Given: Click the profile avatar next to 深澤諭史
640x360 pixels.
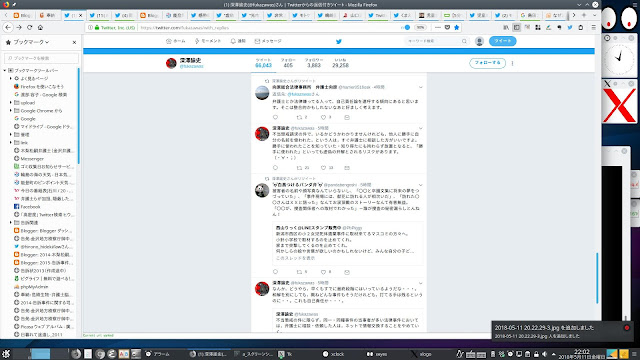Looking at the screenshot, I should pos(171,63).
